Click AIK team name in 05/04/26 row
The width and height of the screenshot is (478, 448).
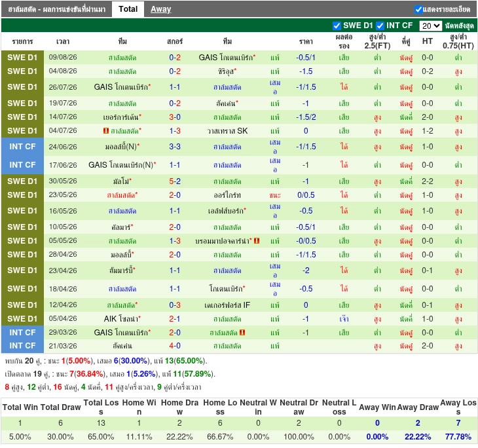pyautogui.click(x=122, y=319)
